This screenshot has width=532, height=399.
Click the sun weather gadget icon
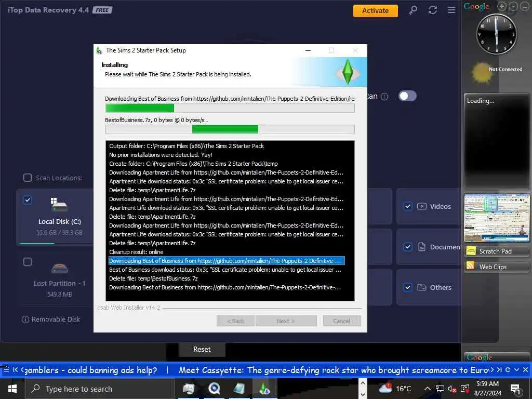(482, 73)
